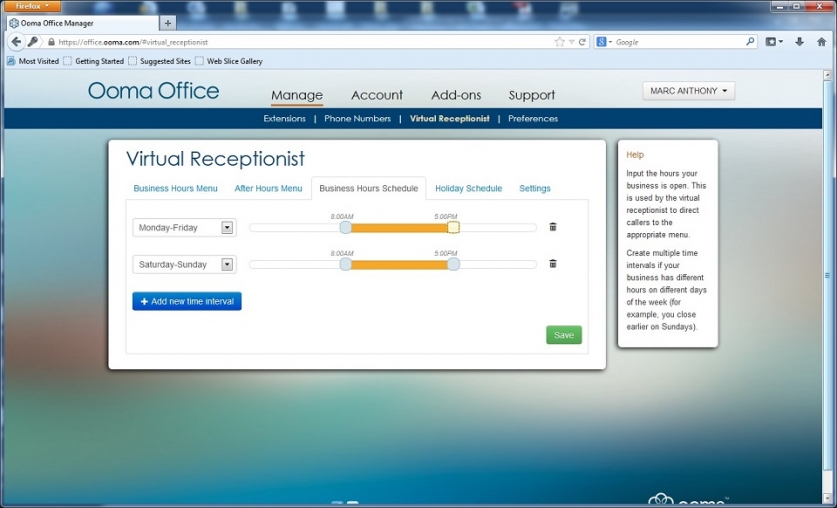Open the Settings tab
Screen dimensions: 837x508
(535, 188)
